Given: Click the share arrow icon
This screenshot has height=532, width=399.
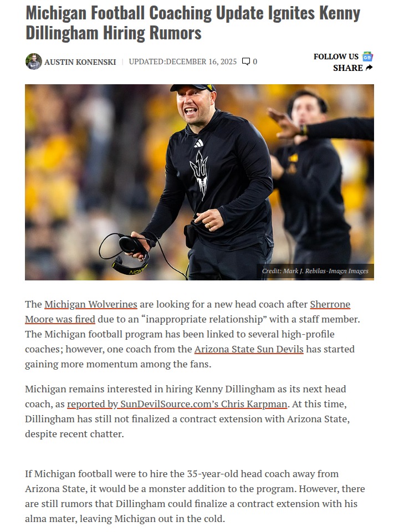Looking at the screenshot, I should point(369,68).
